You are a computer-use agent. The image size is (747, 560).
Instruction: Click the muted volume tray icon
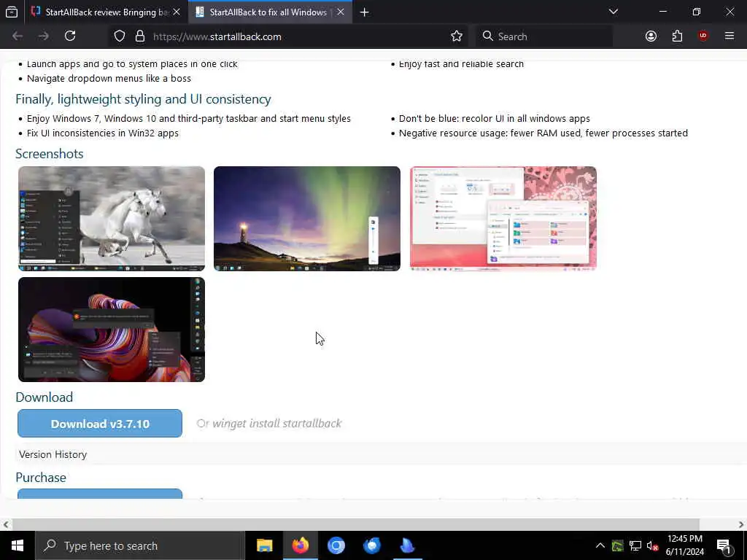pyautogui.click(x=652, y=545)
